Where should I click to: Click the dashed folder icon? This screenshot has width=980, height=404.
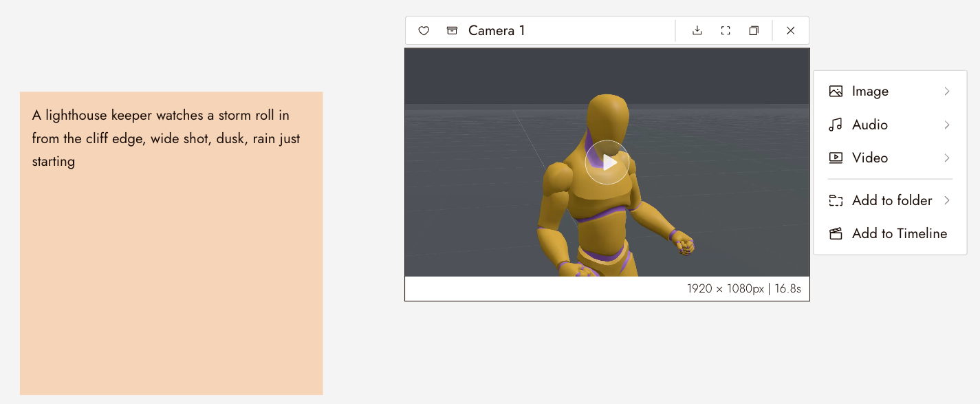(836, 200)
